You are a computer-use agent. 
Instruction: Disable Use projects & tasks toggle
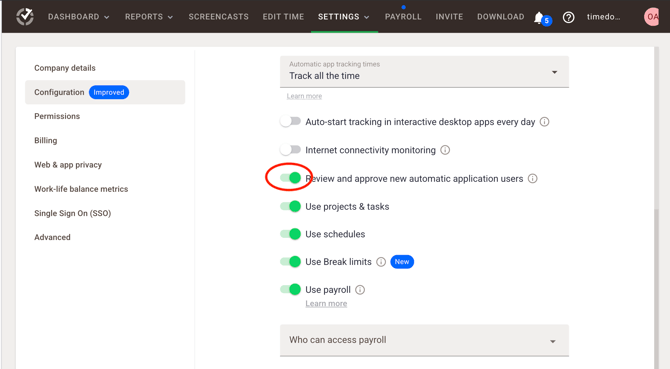291,206
